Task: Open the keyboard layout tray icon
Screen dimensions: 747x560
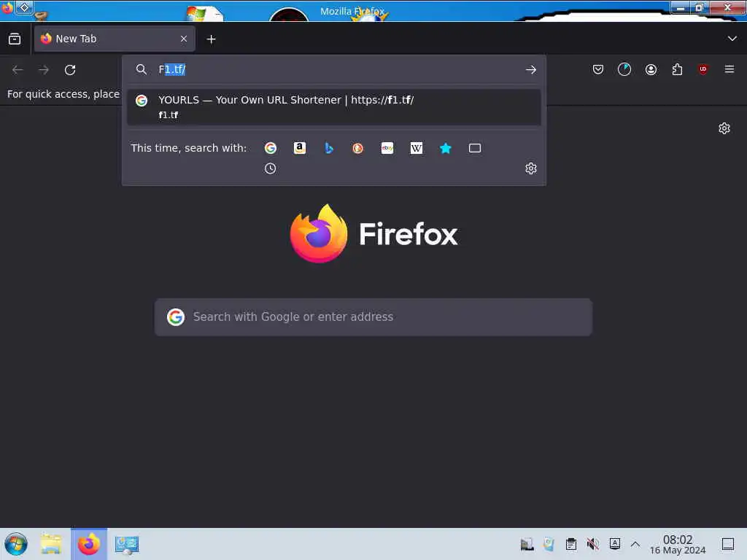Action: click(614, 543)
